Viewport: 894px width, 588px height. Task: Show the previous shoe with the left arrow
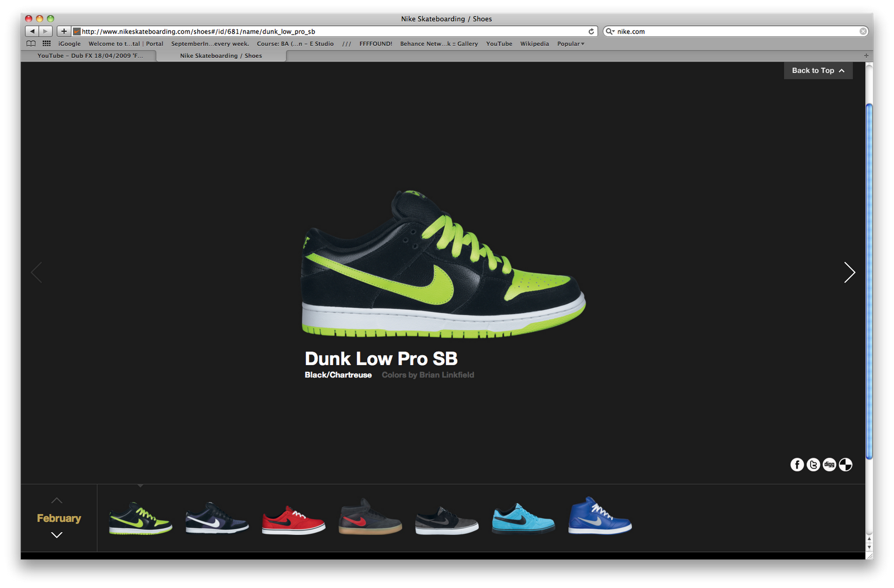point(37,273)
